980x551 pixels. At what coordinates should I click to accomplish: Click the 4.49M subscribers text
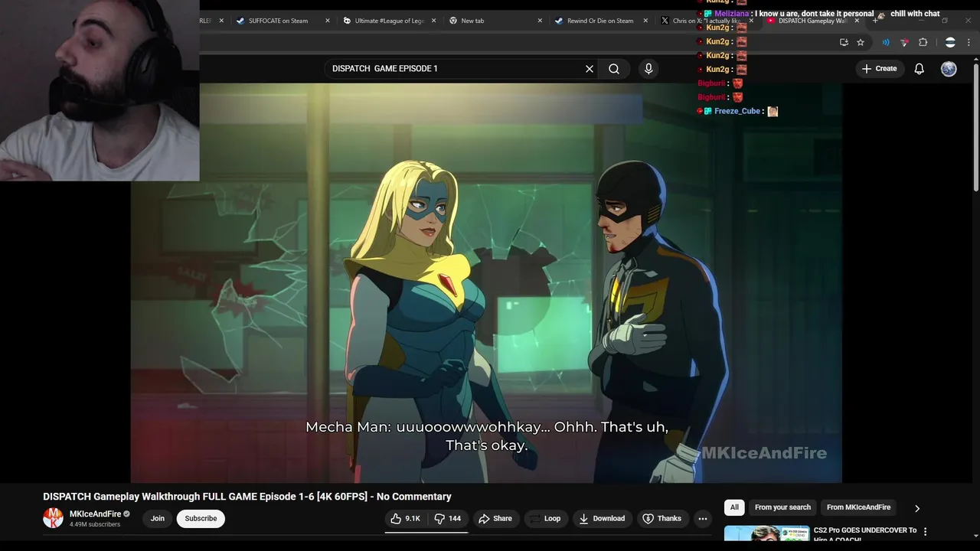95,525
